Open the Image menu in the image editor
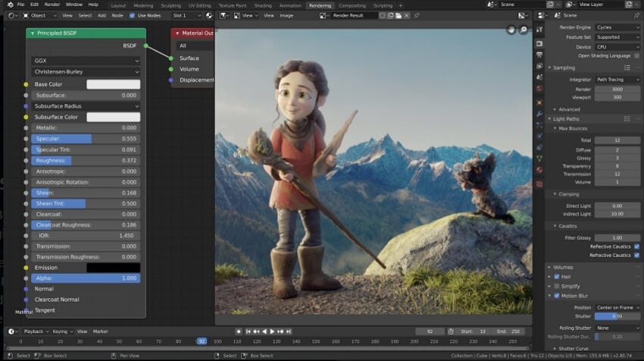644x361 pixels. pos(286,16)
